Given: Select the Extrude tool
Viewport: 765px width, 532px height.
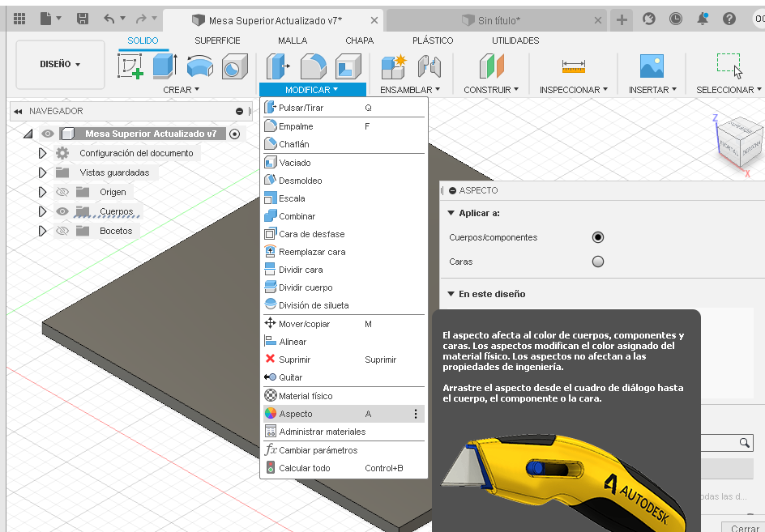Looking at the screenshot, I should 165,66.
